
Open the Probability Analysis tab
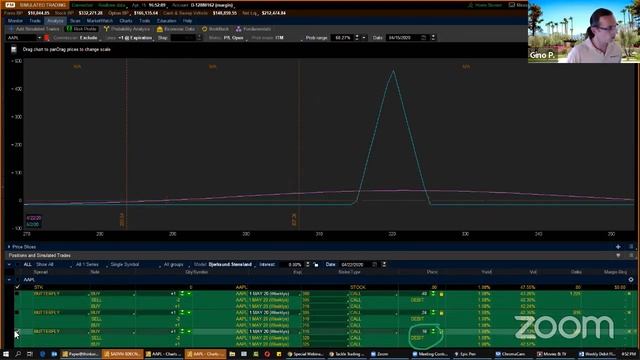(x=127, y=29)
